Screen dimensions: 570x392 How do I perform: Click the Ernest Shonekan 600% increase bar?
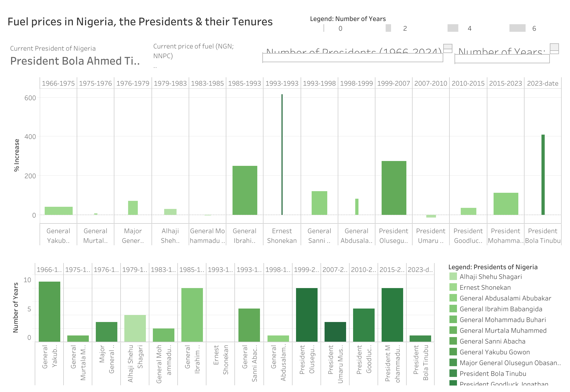pyautogui.click(x=282, y=155)
